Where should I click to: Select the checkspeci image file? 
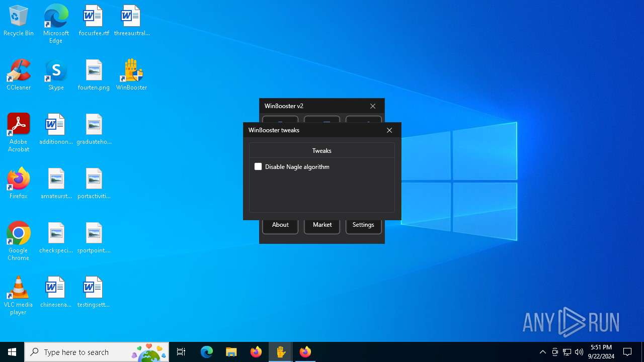click(56, 238)
